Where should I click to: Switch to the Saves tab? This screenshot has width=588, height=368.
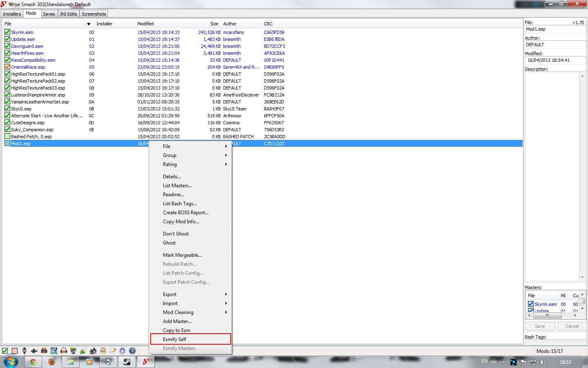[x=49, y=14]
